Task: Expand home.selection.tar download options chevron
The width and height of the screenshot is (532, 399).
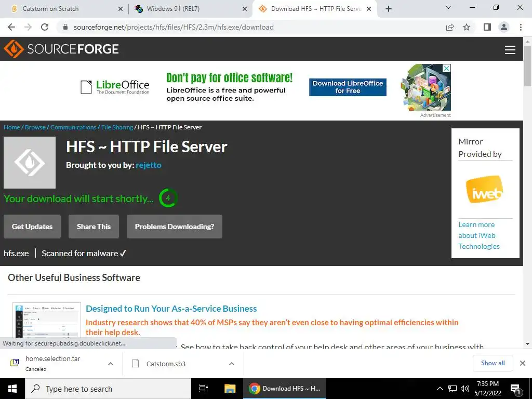Action: tap(111, 364)
